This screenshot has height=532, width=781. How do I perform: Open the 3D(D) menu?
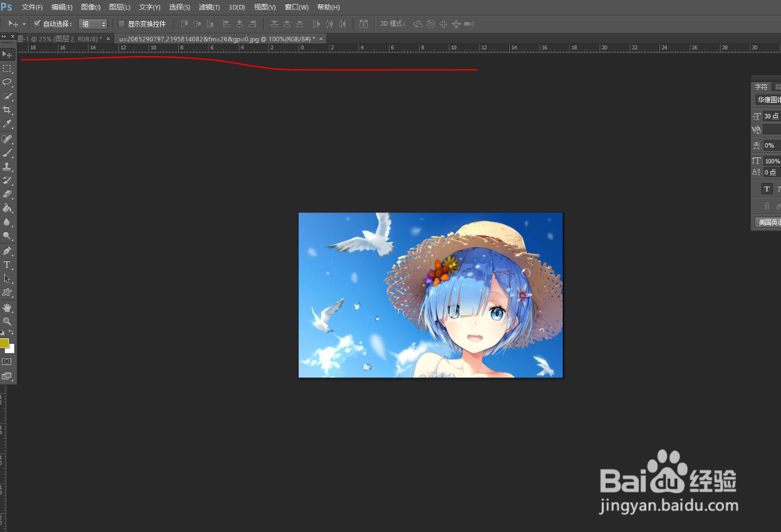click(x=237, y=8)
